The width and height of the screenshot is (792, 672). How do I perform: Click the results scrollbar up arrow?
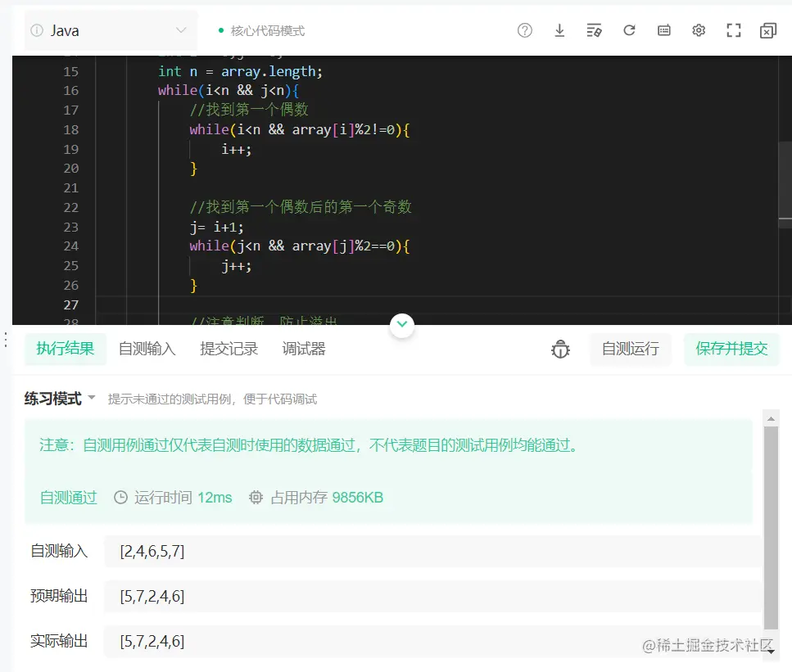tap(771, 418)
